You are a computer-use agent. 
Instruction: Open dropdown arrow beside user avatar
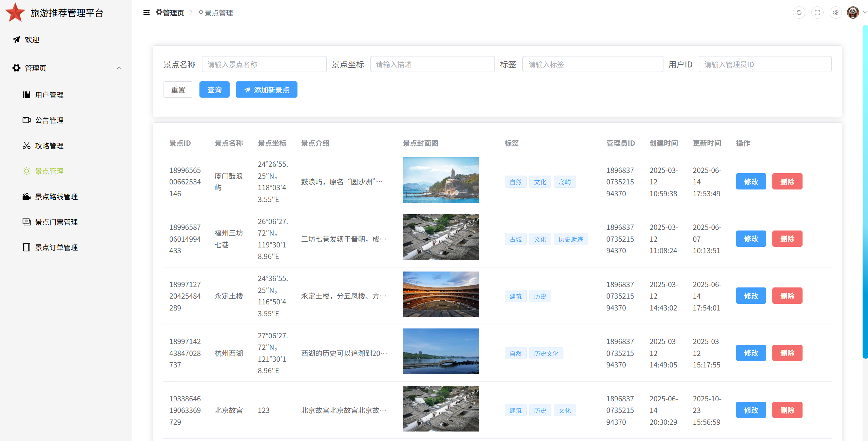[x=865, y=13]
